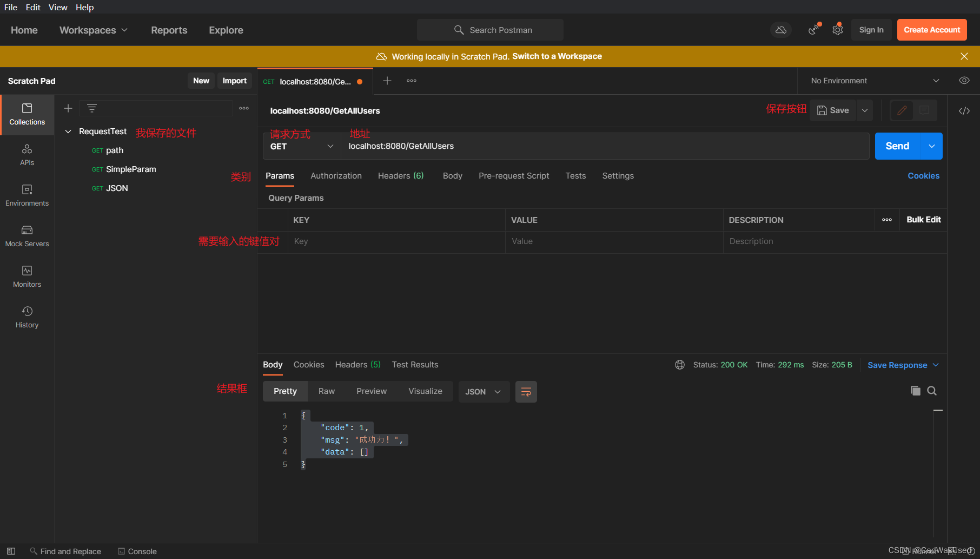Viewport: 980px width, 559px height.
Task: Open the Save Response dropdown
Action: pos(903,365)
